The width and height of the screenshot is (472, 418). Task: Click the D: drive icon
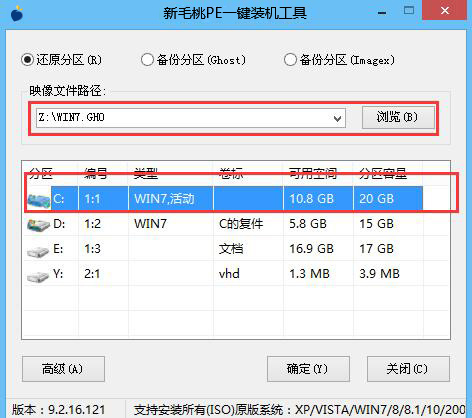click(38, 225)
